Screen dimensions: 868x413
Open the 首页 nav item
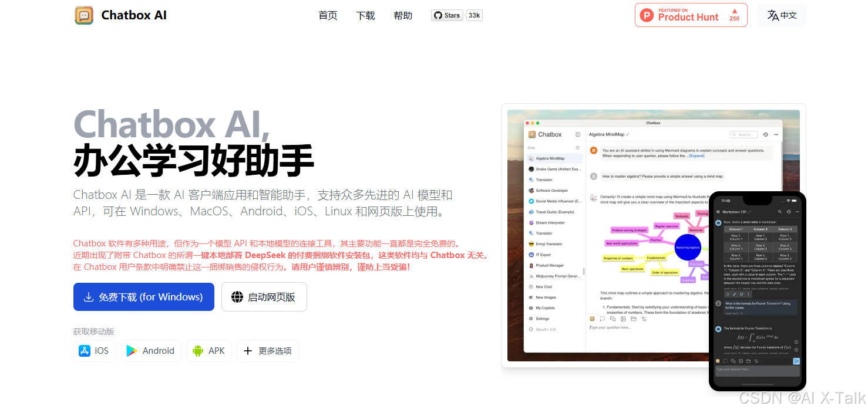tap(328, 16)
